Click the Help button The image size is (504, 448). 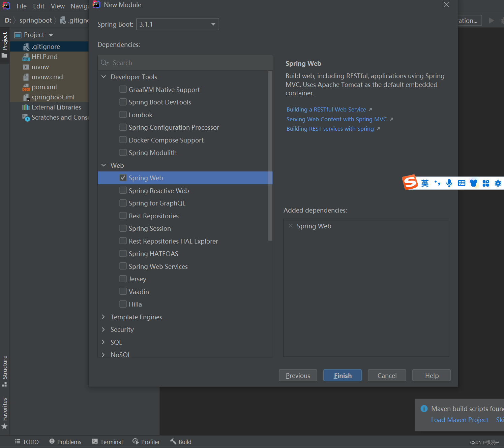[432, 375]
